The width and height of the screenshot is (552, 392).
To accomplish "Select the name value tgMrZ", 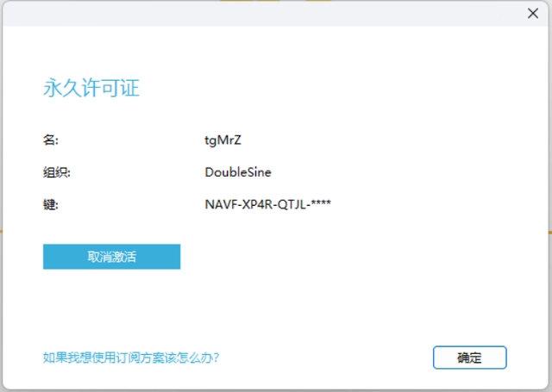I will pyautogui.click(x=223, y=140).
